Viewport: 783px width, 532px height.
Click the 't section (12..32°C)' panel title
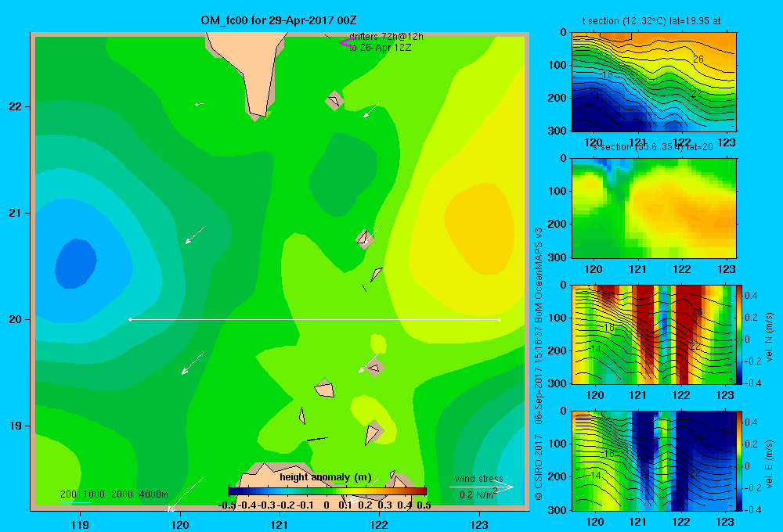[651, 21]
